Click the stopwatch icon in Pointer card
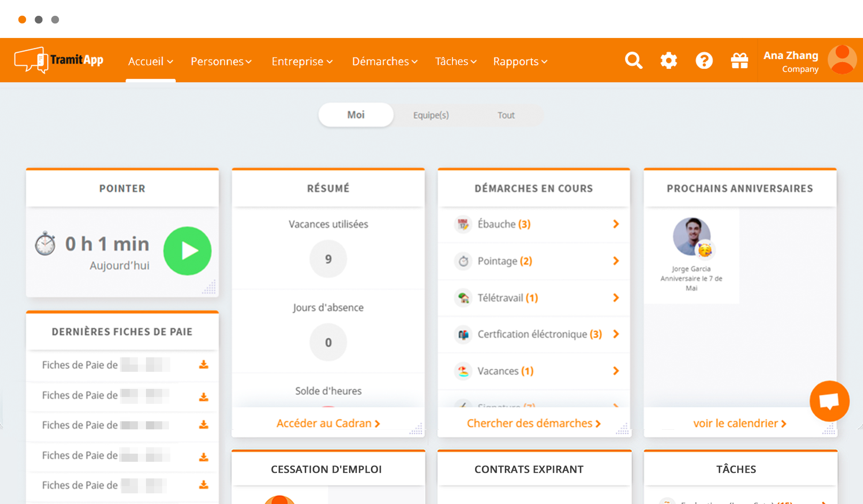Screen dimensions: 863x504 [45, 244]
